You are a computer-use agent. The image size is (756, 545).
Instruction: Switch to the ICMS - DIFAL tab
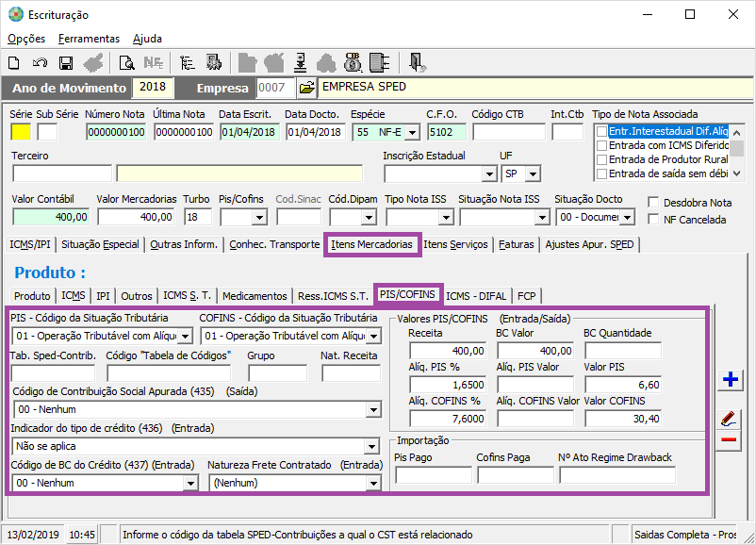[x=476, y=296]
